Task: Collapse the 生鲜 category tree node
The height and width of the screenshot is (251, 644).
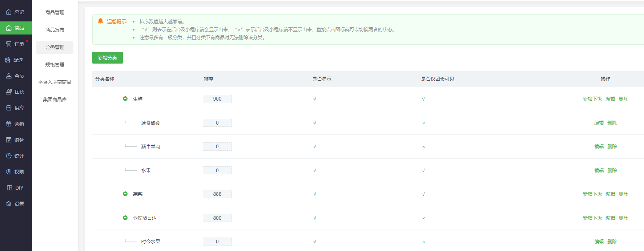Action: click(125, 99)
